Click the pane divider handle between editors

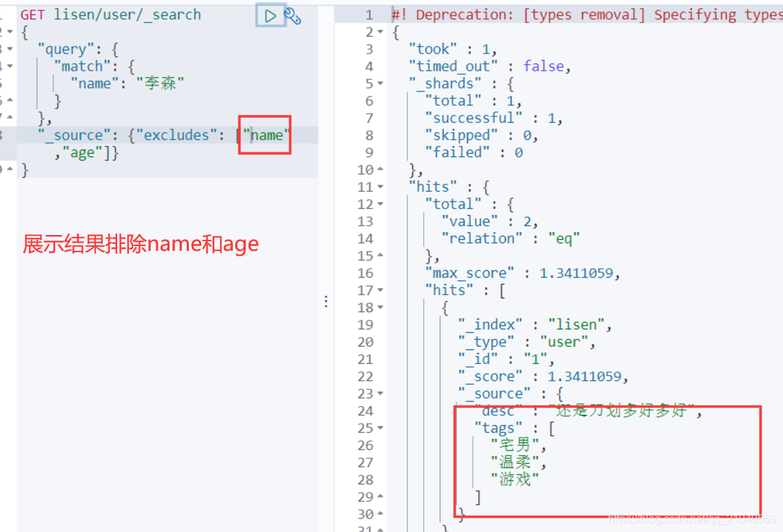pos(326,301)
